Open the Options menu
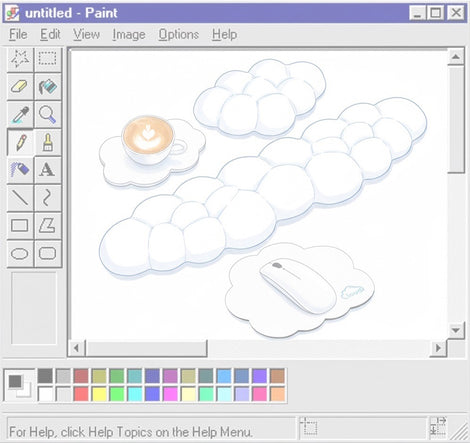The width and height of the screenshot is (470, 443). click(x=178, y=34)
